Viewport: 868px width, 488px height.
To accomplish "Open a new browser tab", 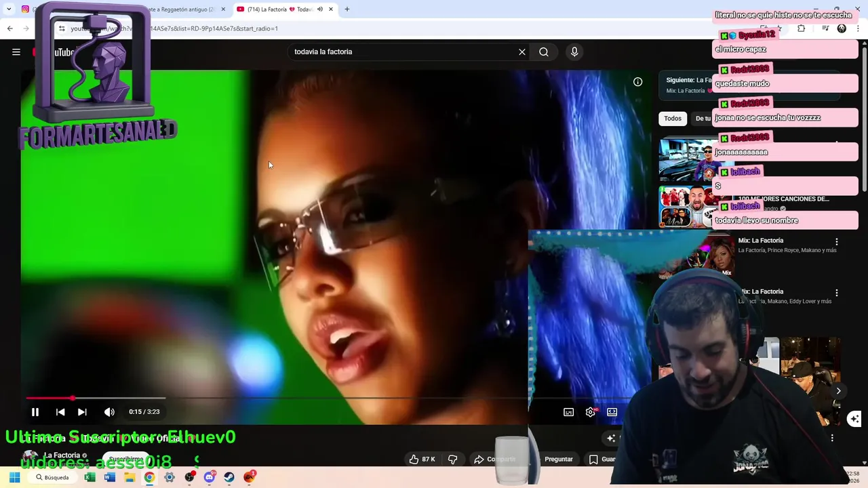I will [347, 9].
